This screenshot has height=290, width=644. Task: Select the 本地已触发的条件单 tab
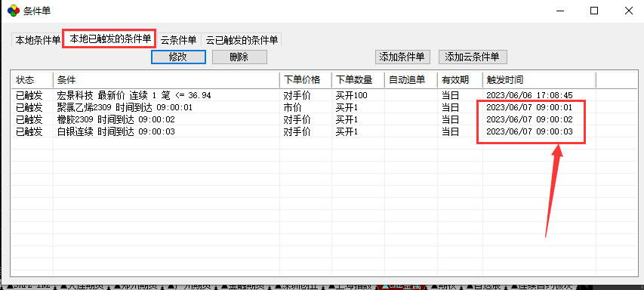point(109,39)
